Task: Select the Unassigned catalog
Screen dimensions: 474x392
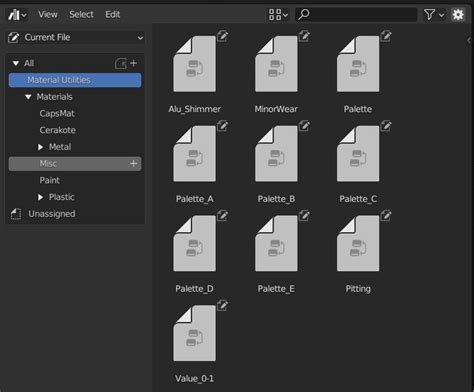Action: coord(52,214)
